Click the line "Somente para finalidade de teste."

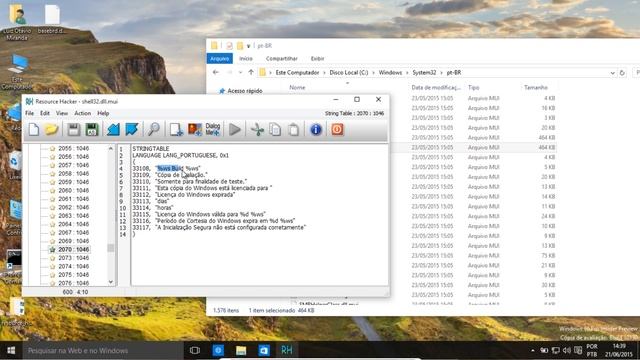[190, 182]
